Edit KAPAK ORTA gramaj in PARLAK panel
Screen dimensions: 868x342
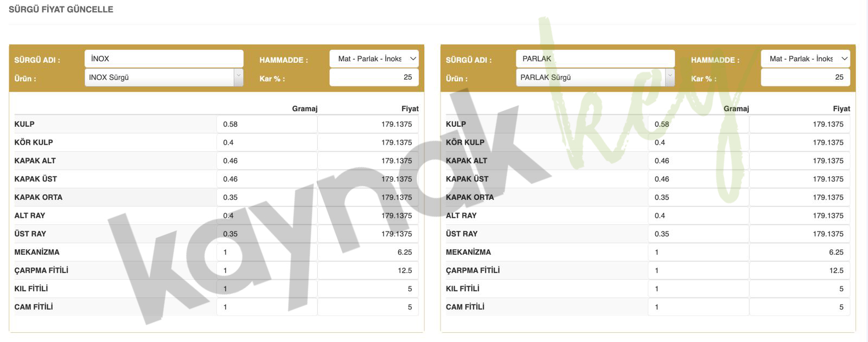(x=698, y=197)
